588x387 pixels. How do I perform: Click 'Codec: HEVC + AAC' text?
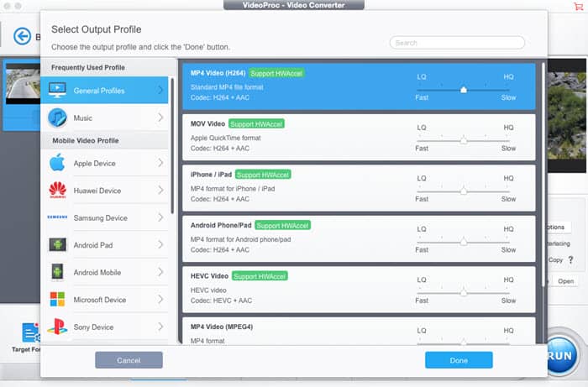[221, 301]
